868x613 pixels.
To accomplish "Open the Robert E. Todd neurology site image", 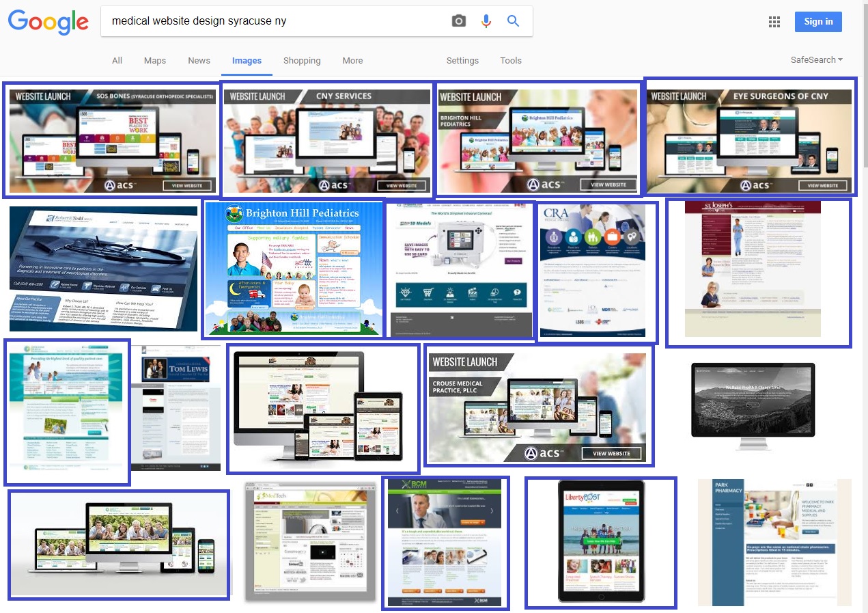I will tap(103, 269).
